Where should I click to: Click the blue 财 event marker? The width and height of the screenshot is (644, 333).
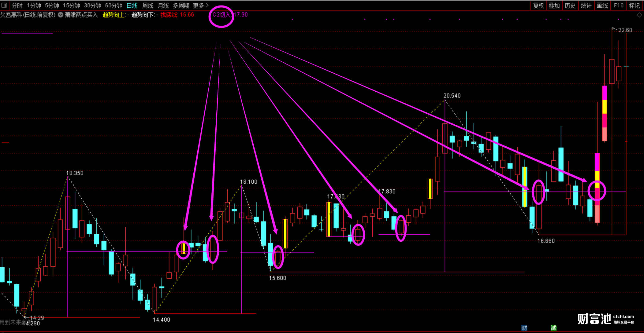[524, 328]
